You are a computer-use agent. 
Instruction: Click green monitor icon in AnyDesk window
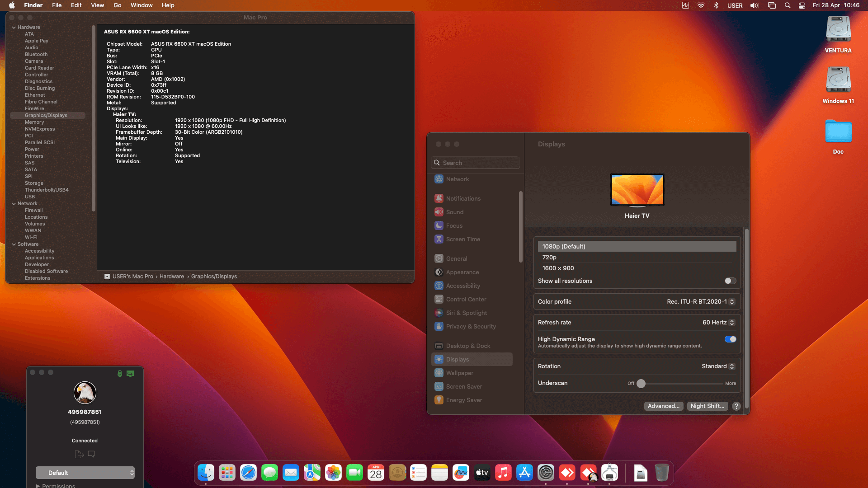pyautogui.click(x=130, y=373)
